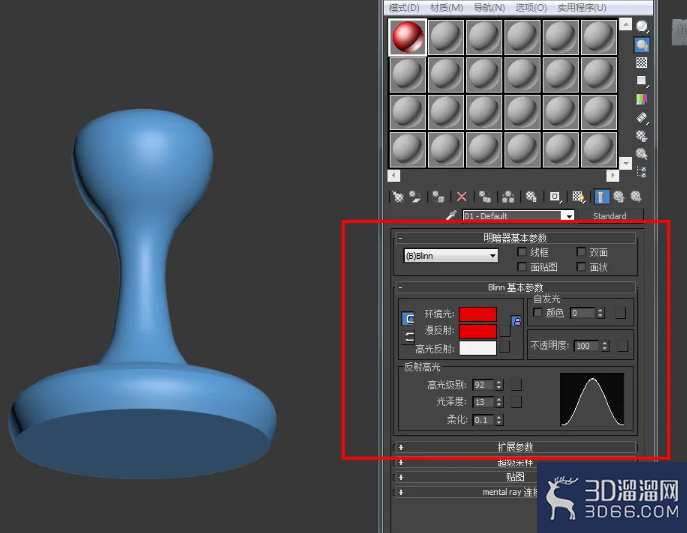Click the map button next to 高光级别
The width and height of the screenshot is (687, 533).
click(516, 385)
